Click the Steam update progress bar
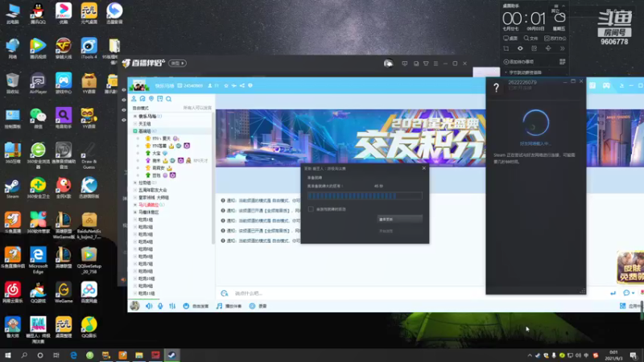The image size is (644, 362). pos(365,195)
